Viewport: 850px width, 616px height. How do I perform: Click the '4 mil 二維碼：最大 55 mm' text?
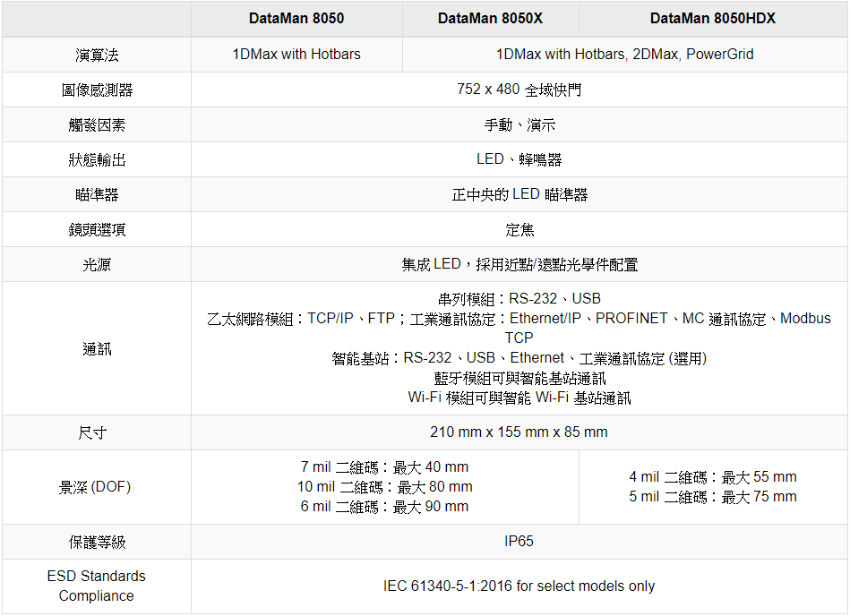[x=712, y=477]
